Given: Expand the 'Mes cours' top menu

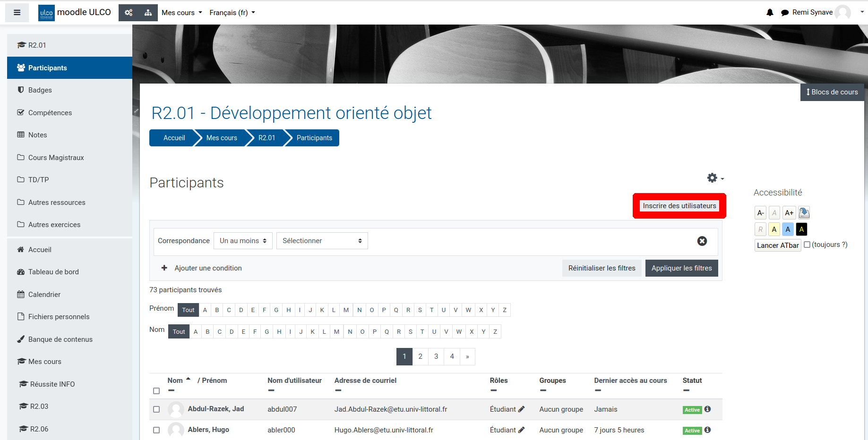Looking at the screenshot, I should (181, 13).
